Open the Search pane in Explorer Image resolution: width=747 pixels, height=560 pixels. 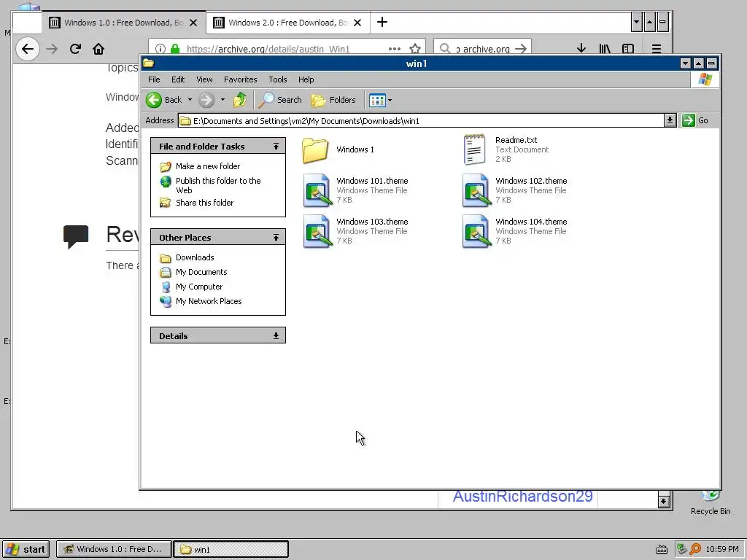tap(281, 99)
